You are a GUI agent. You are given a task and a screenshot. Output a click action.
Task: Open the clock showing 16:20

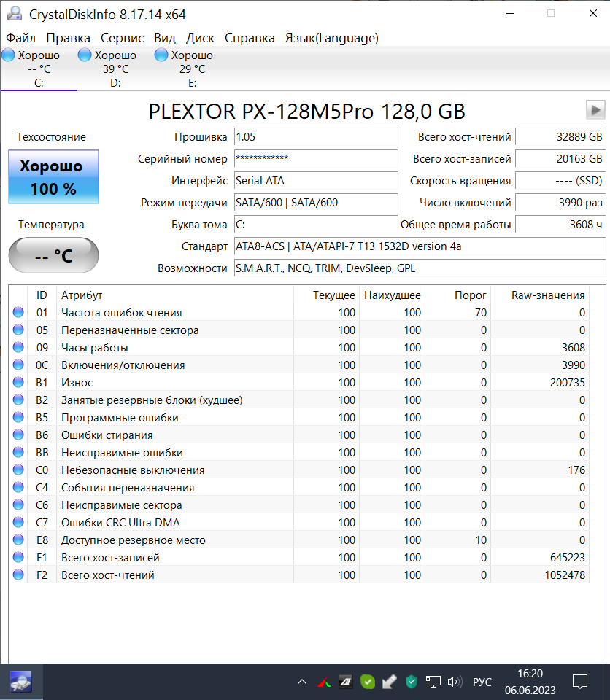coord(530,682)
